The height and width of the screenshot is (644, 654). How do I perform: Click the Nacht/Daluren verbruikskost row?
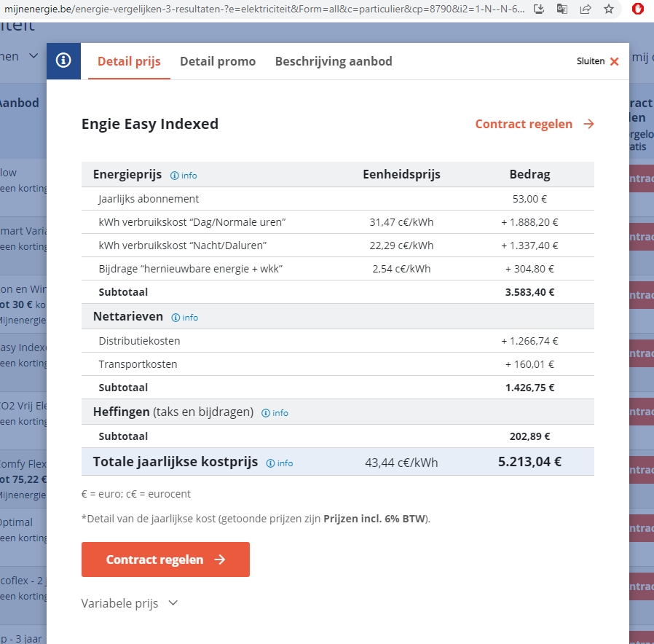coord(338,246)
